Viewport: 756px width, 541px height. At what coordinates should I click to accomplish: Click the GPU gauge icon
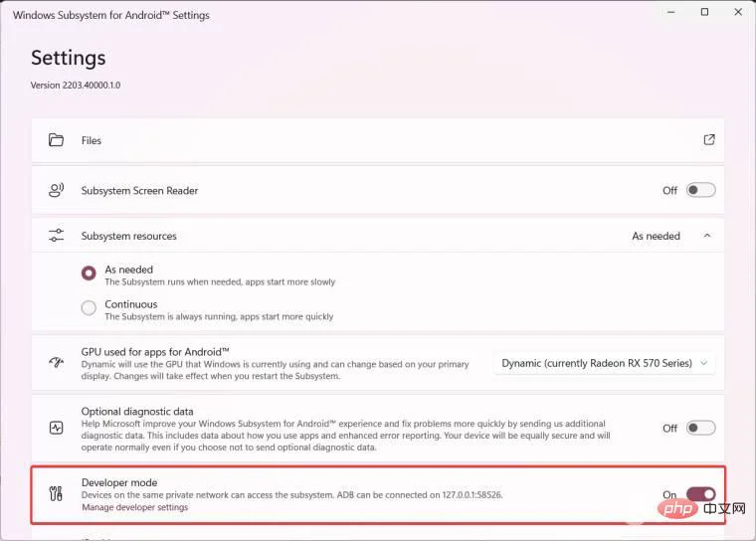click(56, 362)
